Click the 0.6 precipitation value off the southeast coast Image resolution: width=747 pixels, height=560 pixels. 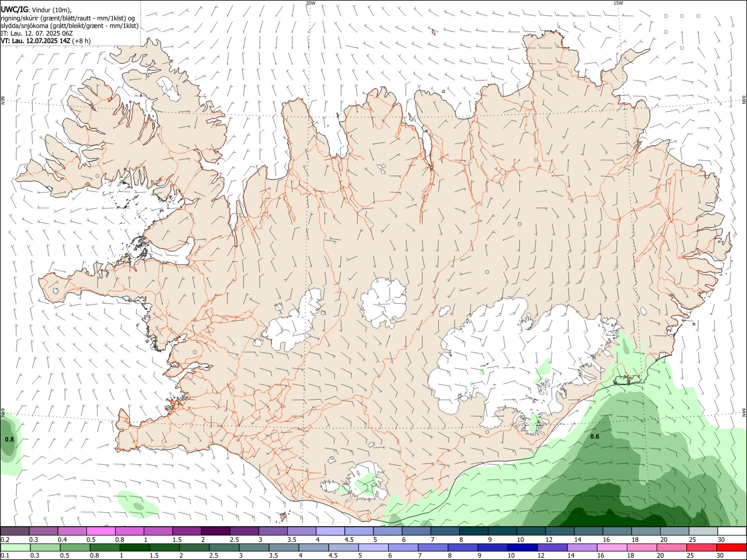pyautogui.click(x=595, y=437)
